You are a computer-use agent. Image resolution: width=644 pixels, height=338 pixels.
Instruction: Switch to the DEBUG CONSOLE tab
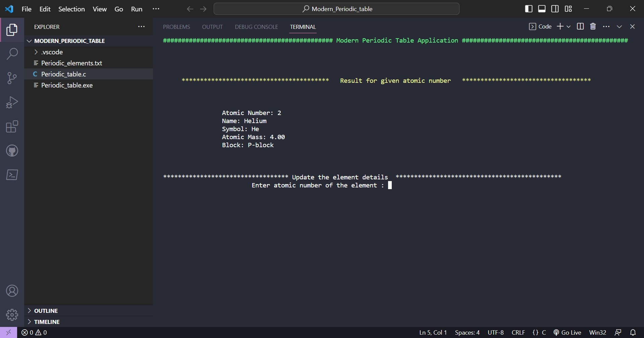256,27
